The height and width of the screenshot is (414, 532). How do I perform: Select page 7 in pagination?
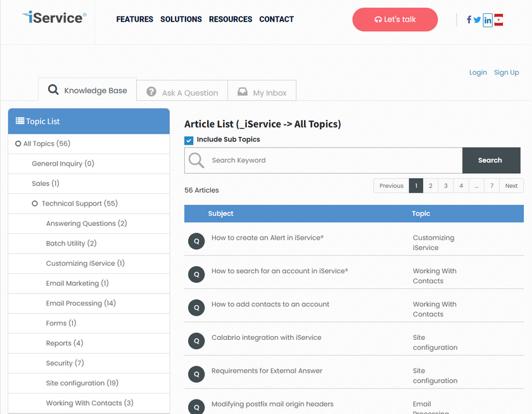pos(491,186)
